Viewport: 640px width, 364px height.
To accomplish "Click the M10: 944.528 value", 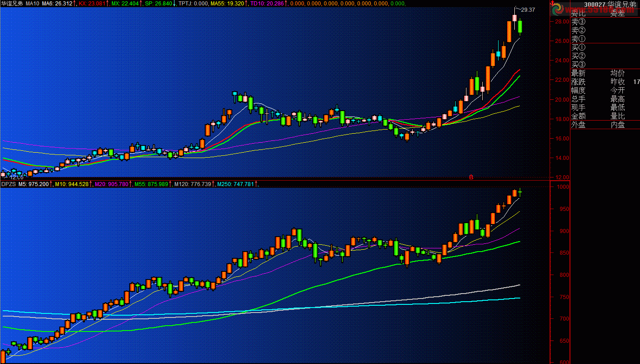I will pos(71,184).
